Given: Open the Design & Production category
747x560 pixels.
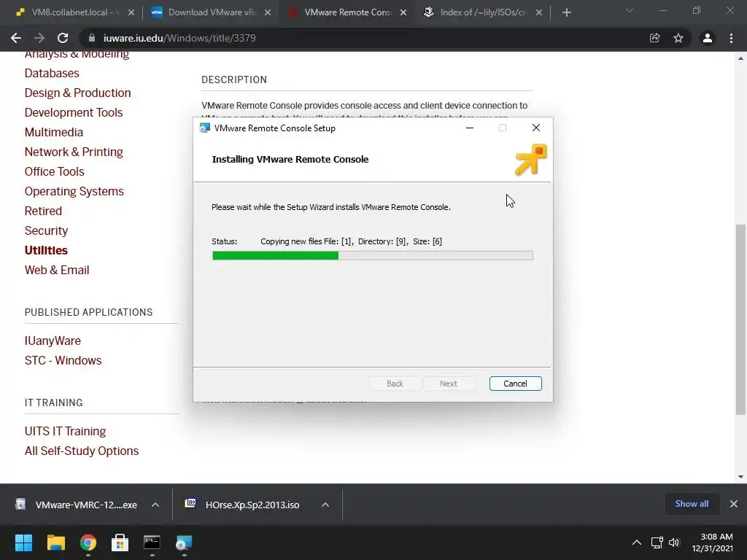Looking at the screenshot, I should tap(77, 93).
